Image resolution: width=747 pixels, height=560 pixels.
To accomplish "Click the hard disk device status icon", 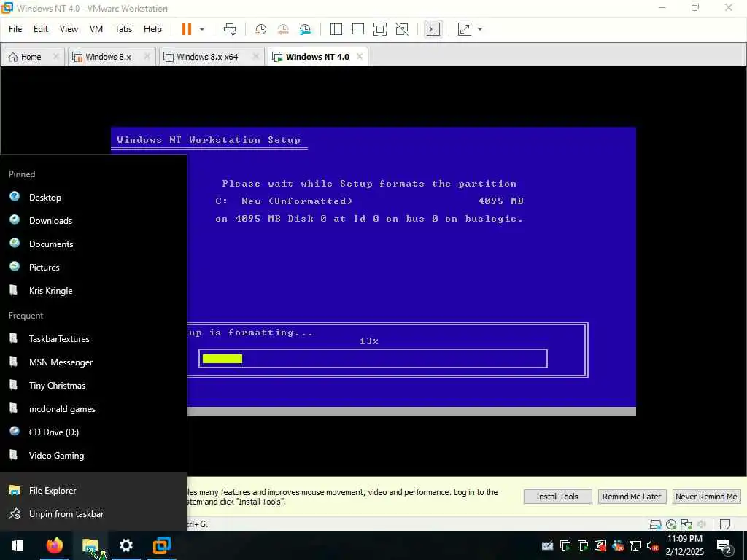I will coord(656,524).
